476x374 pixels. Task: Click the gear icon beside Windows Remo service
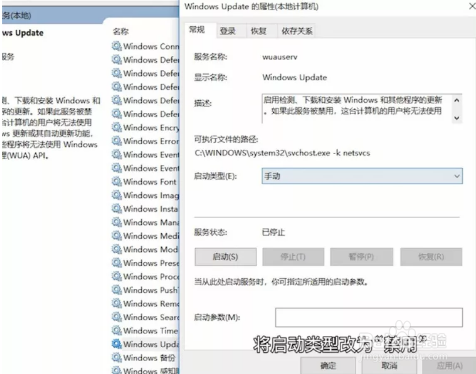click(x=117, y=303)
